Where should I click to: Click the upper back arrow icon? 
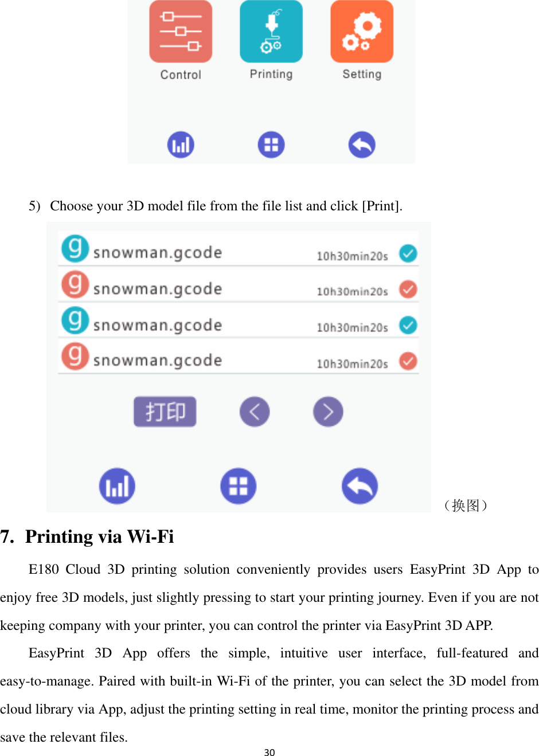tap(362, 144)
